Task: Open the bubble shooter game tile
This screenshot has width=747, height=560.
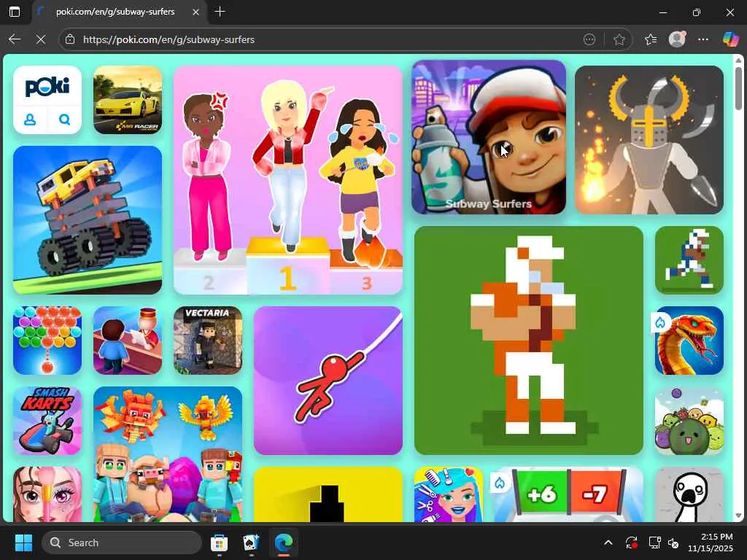Action: (x=47, y=341)
